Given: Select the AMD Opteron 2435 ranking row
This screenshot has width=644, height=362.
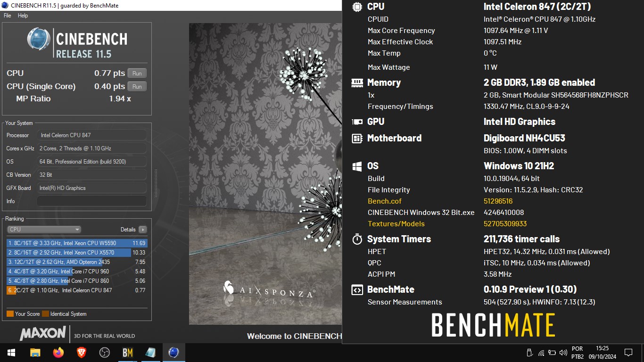Looking at the screenshot, I should pyautogui.click(x=77, y=262).
